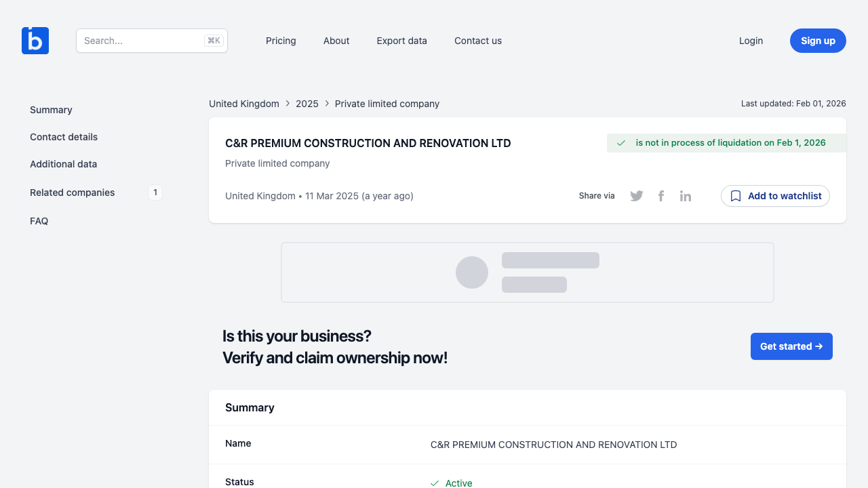
Task: Share company via LinkedIn icon
Action: tap(686, 196)
